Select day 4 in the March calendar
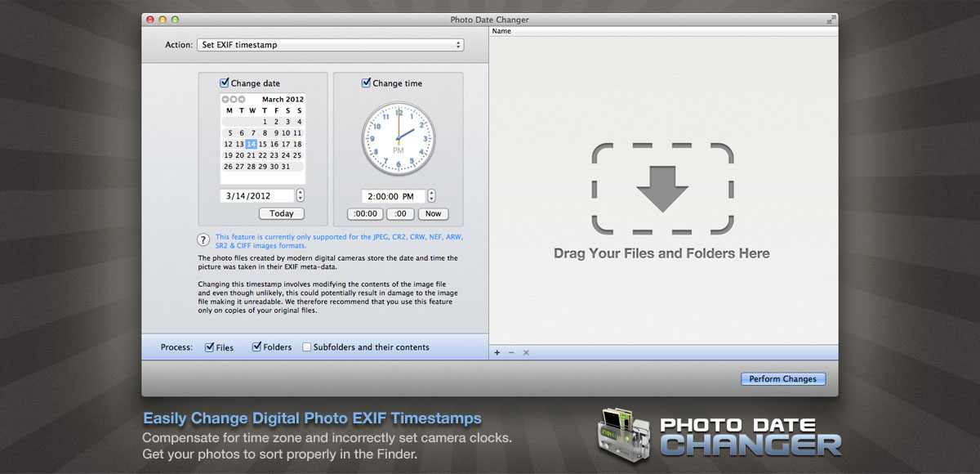Screen dimensions: 980x474 click(299, 122)
